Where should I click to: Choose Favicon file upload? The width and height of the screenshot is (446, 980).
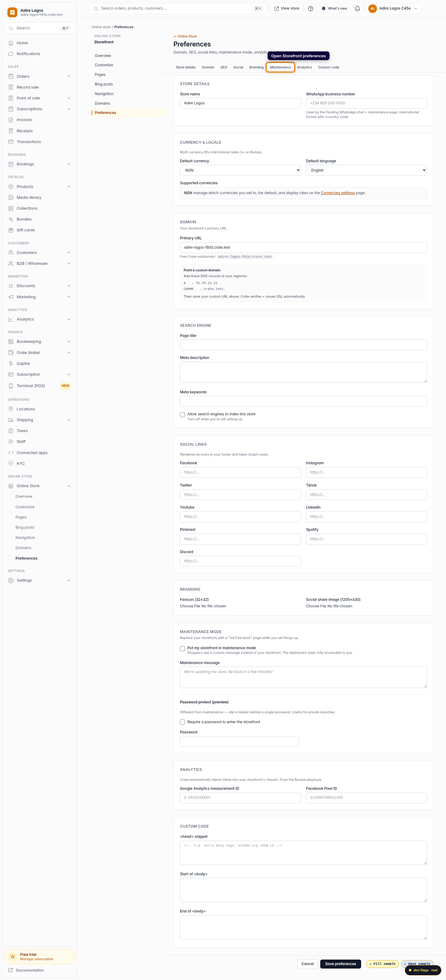click(x=203, y=606)
